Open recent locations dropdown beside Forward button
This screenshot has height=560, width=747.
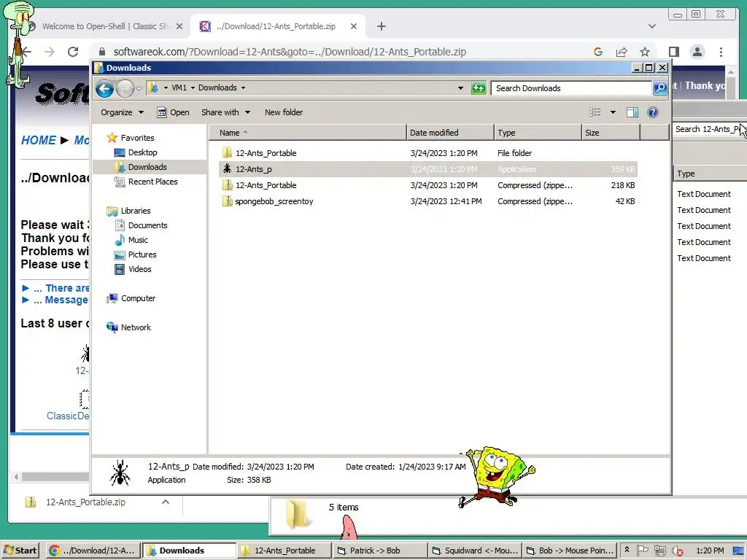coord(139,88)
